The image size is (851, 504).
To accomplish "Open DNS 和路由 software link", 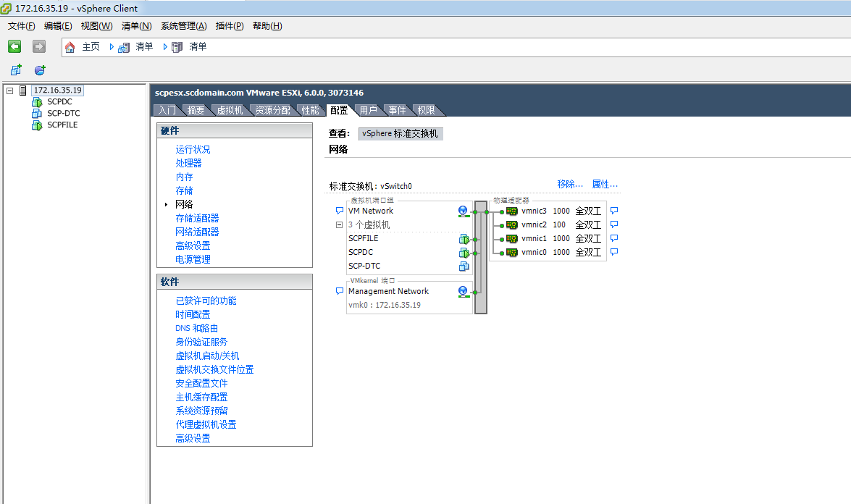I will pos(196,328).
